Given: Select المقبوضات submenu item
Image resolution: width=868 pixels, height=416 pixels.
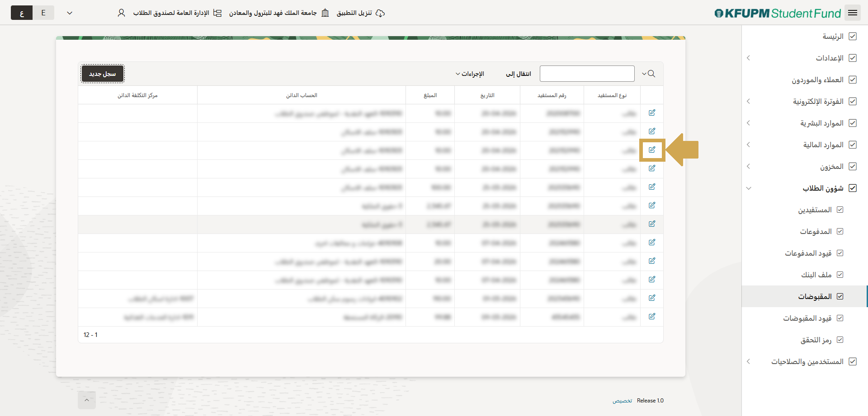Looking at the screenshot, I should 805,296.
